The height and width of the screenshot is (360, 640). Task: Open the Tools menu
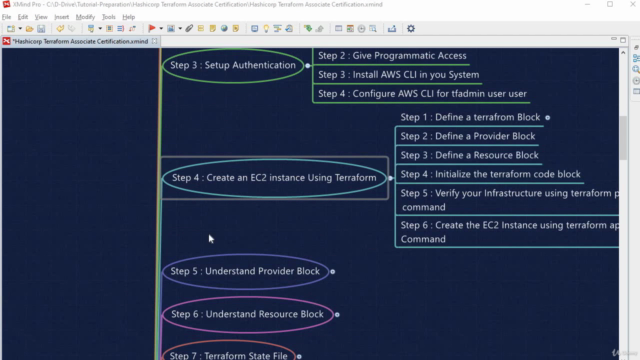pyautogui.click(x=109, y=17)
